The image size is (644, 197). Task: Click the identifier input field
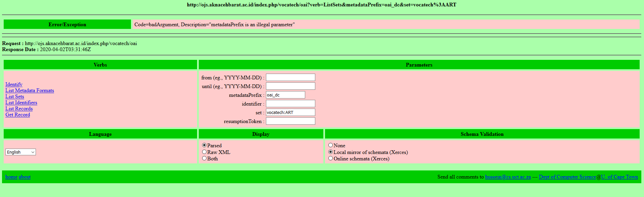click(290, 104)
